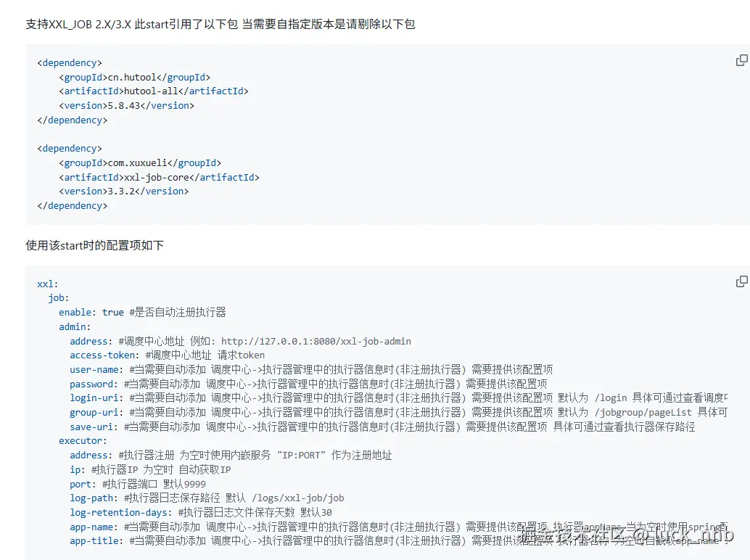Click the 'xxl:' root key
750x560 pixels.
click(47, 284)
